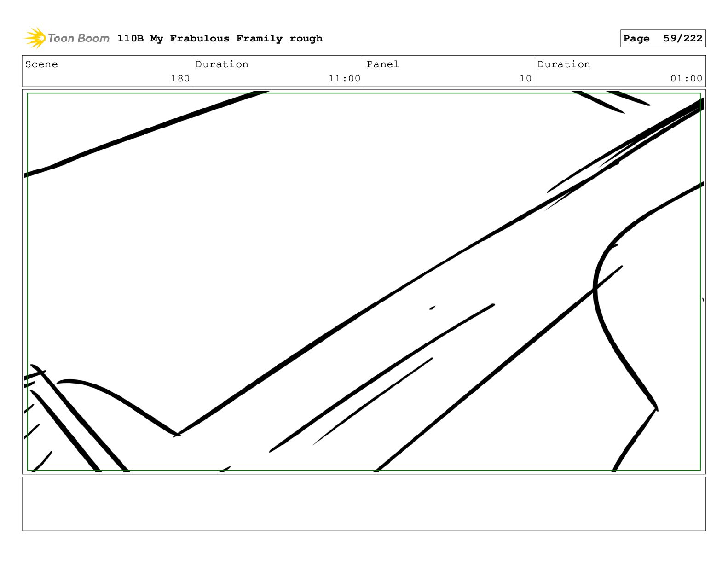
Task: Click the Toon Boom logo
Action: (x=66, y=38)
